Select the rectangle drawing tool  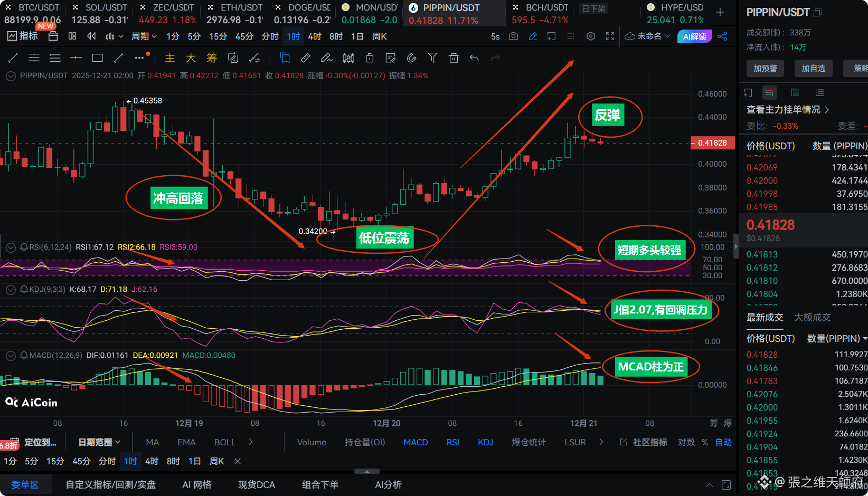97,58
